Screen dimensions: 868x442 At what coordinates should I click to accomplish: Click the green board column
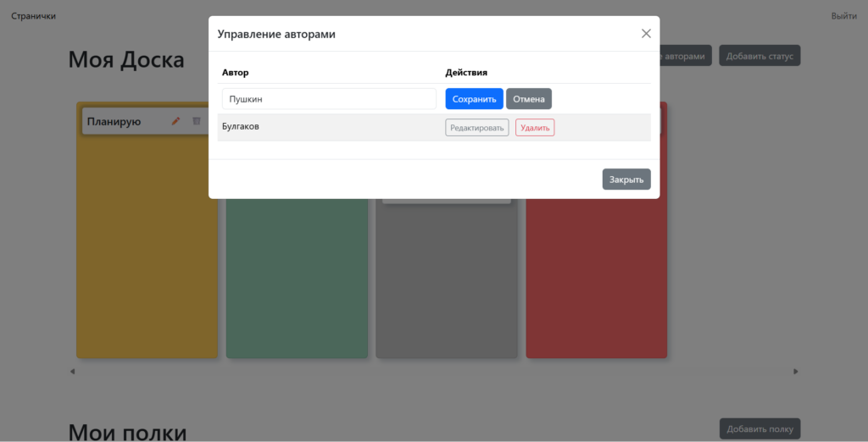tap(297, 279)
